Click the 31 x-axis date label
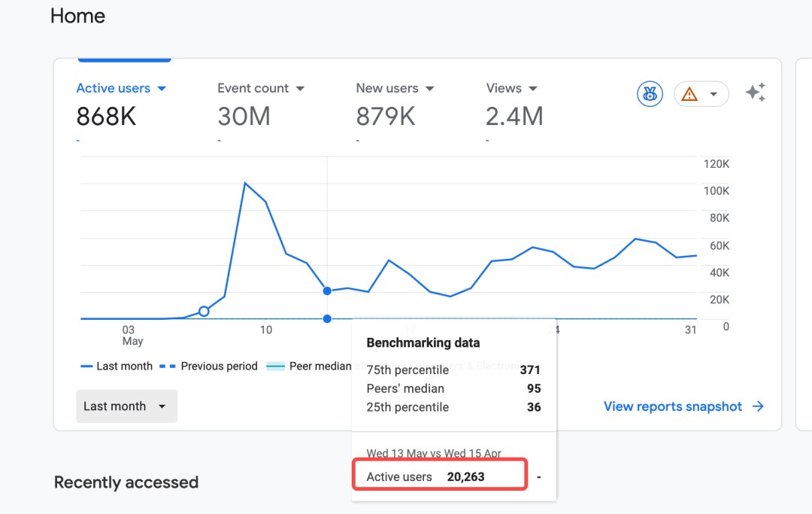Screen dimensions: 812x514 pyautogui.click(x=690, y=330)
